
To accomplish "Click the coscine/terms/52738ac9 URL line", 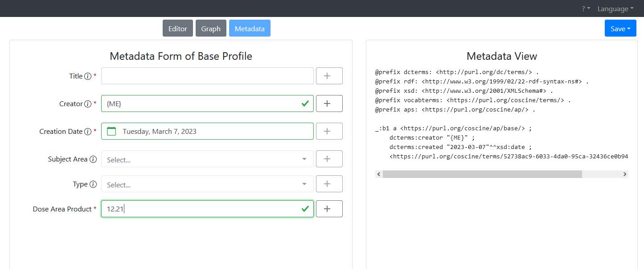I will tap(509, 156).
